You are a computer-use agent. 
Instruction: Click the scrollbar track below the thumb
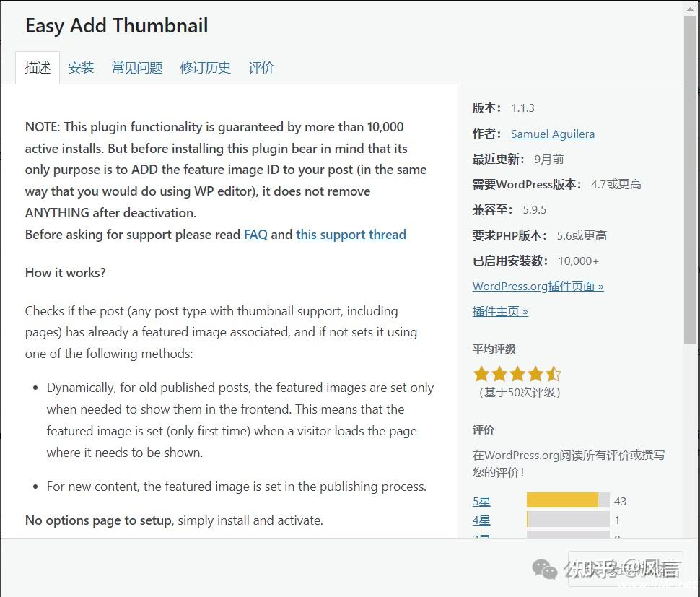[x=691, y=448]
